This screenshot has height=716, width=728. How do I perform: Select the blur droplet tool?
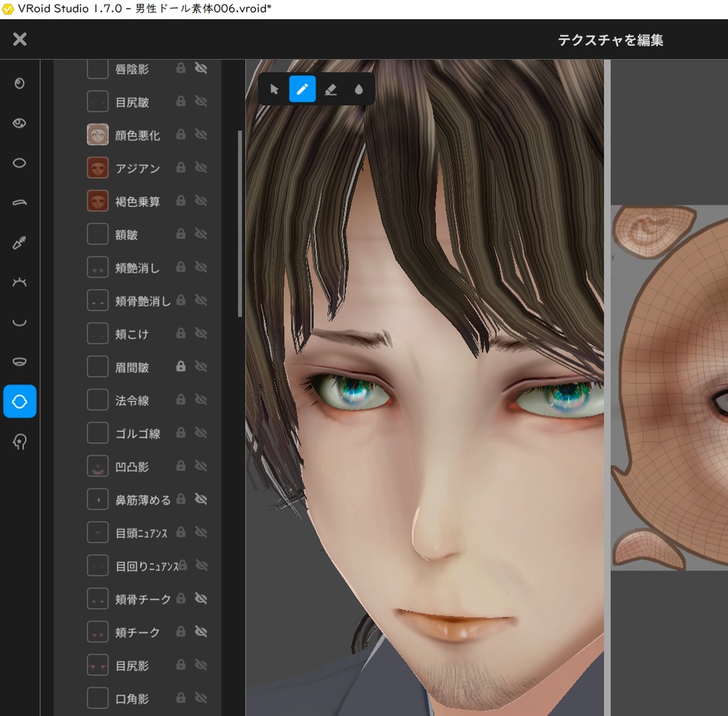tap(358, 89)
